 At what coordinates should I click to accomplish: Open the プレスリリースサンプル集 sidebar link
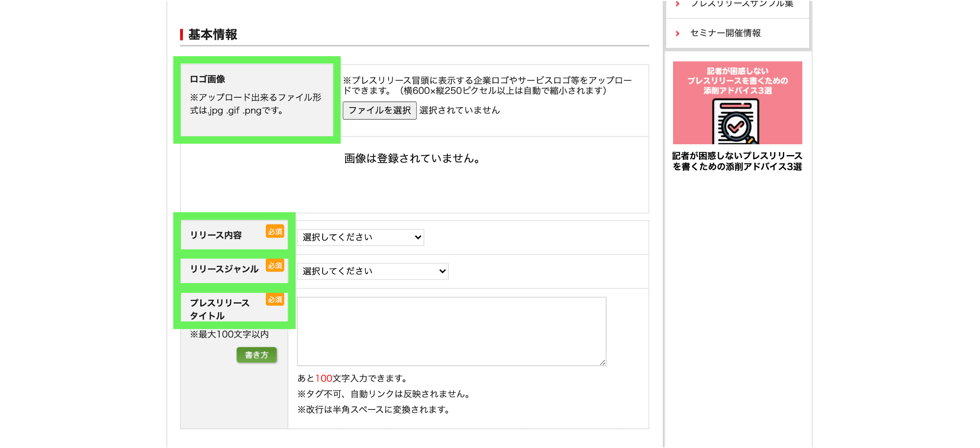coord(742,4)
